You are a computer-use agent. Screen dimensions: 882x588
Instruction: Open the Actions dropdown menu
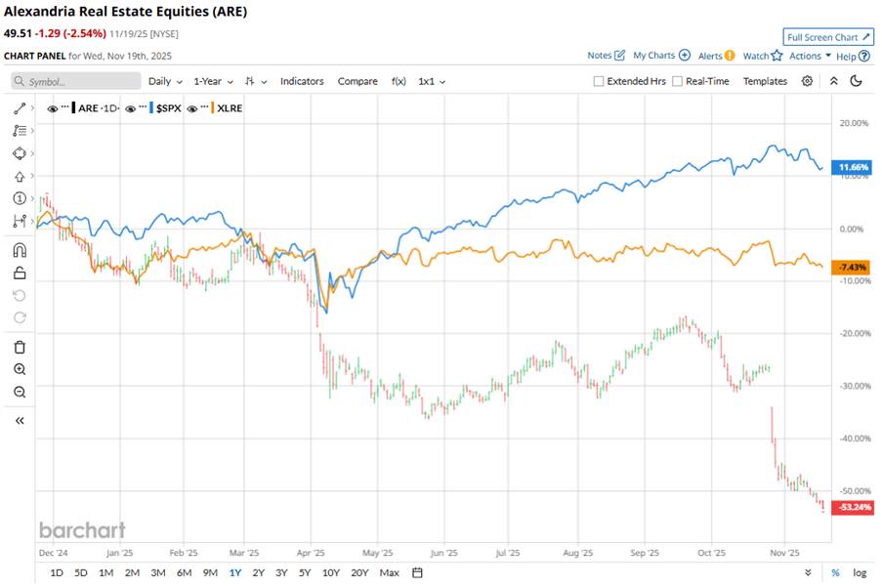coord(811,56)
